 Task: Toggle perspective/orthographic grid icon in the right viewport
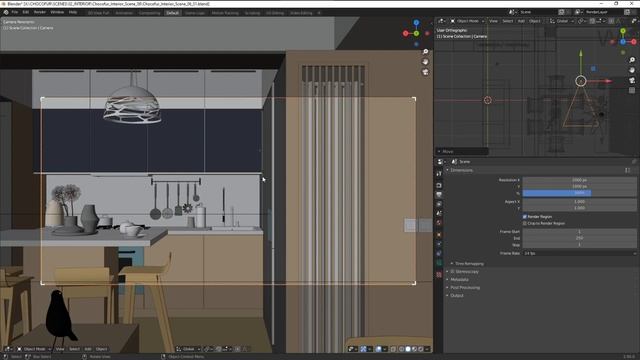[x=632, y=90]
